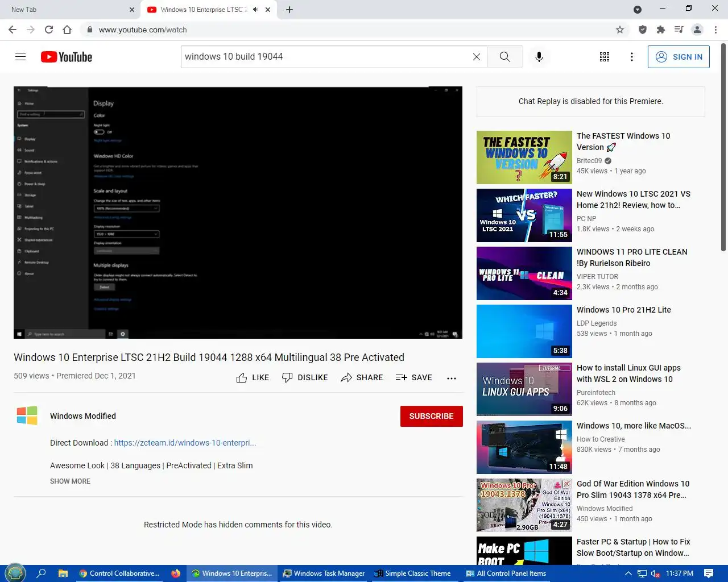This screenshot has height=582, width=728.
Task: Switch to All Control Panel Items taskbar item
Action: pyautogui.click(x=506, y=573)
